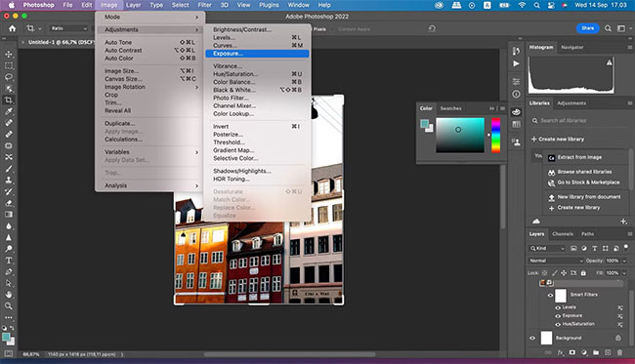Open the Info panel icon
The height and width of the screenshot is (364, 635).
point(516,94)
